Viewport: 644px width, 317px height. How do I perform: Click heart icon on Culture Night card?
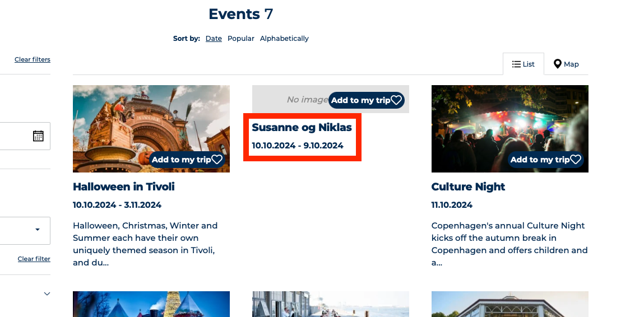coord(576,159)
